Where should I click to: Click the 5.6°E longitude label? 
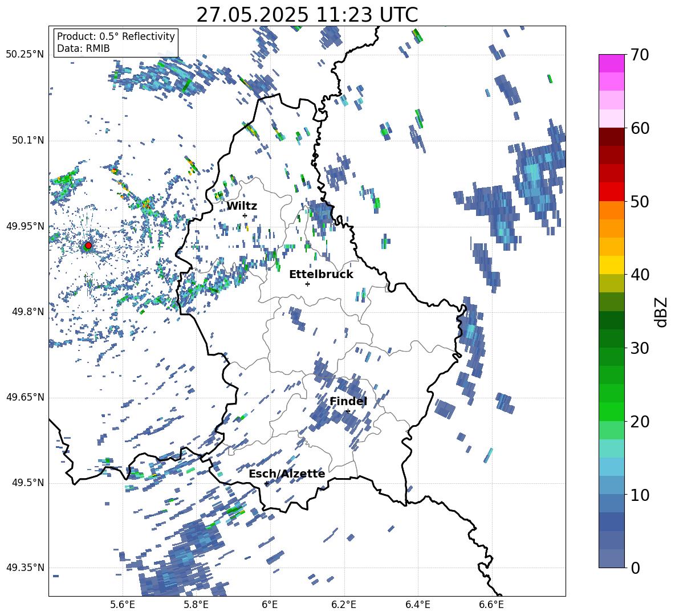coord(123,605)
